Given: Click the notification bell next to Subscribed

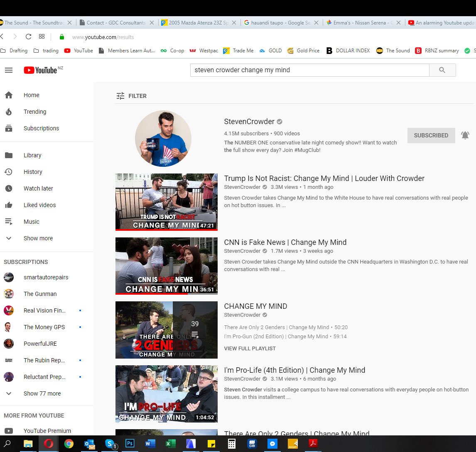Looking at the screenshot, I should pyautogui.click(x=465, y=135).
